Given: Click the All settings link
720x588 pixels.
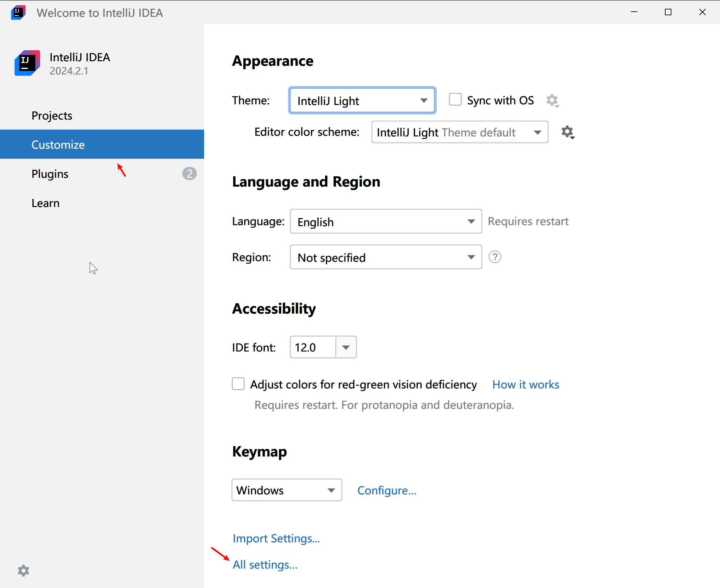Looking at the screenshot, I should pyautogui.click(x=265, y=565).
